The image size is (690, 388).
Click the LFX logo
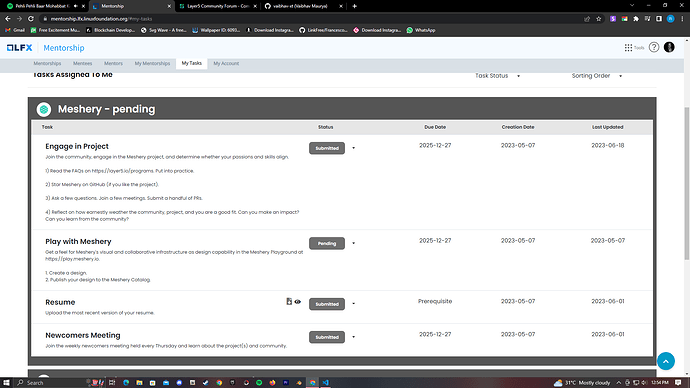[19, 48]
